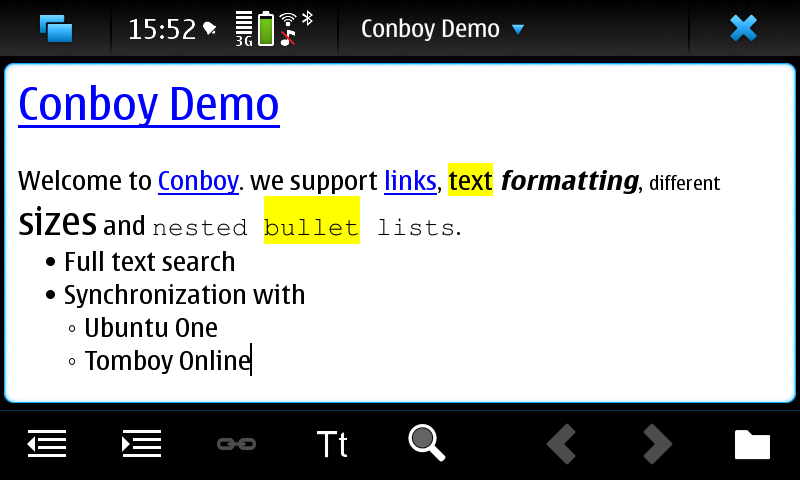Tap the 3G signal strength indicator
Image resolution: width=800 pixels, height=480 pixels.
coord(244,30)
